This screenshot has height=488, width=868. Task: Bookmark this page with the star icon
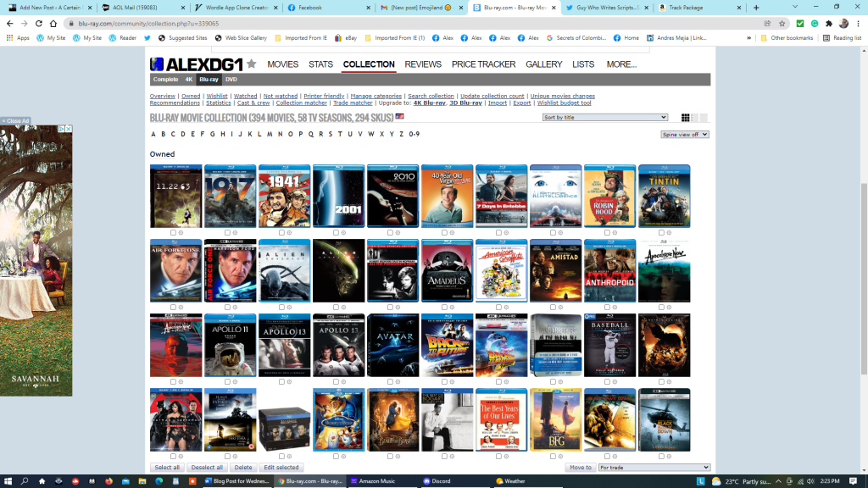coord(782,24)
